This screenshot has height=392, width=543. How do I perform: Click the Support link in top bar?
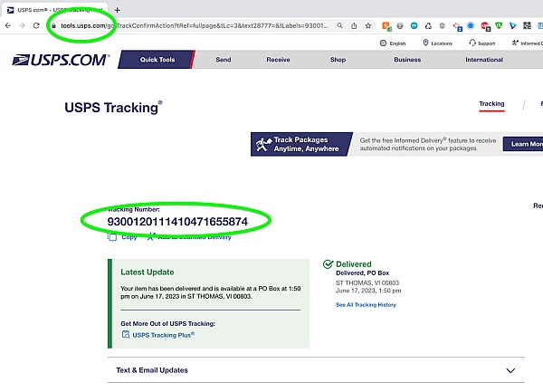coord(482,43)
